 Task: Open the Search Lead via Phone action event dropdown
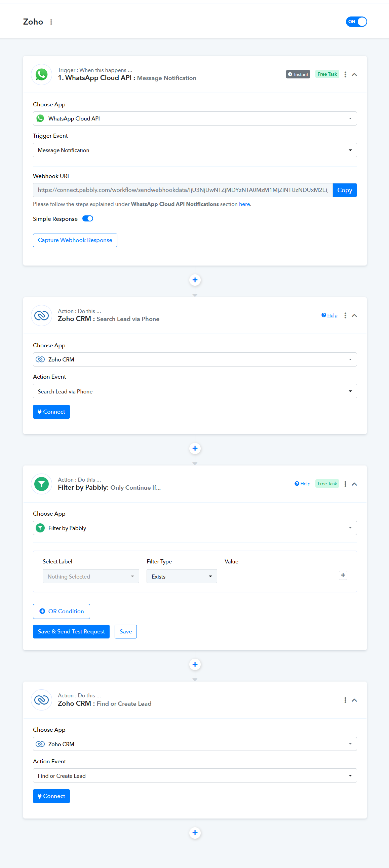click(x=195, y=391)
